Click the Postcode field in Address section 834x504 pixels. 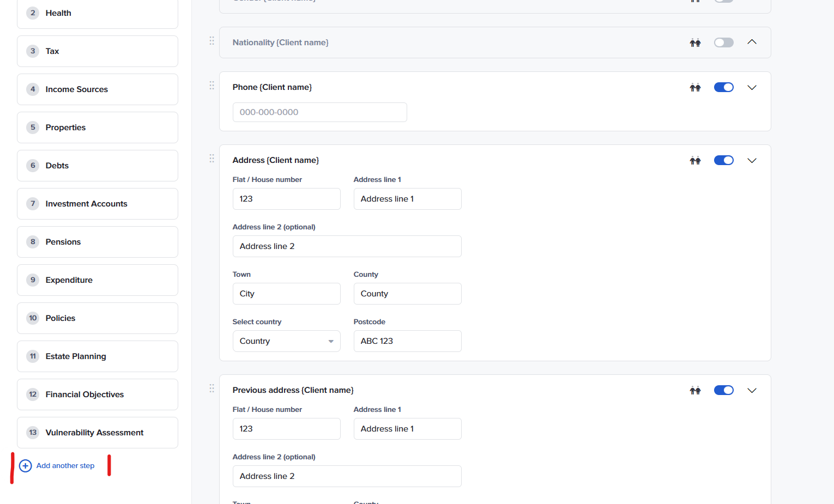tap(407, 341)
